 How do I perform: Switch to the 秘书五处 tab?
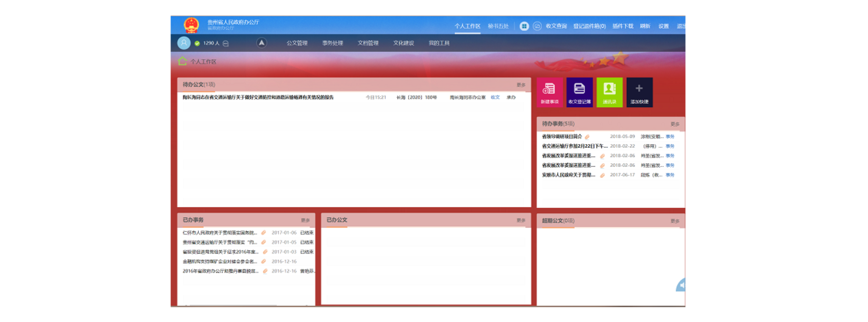click(498, 26)
